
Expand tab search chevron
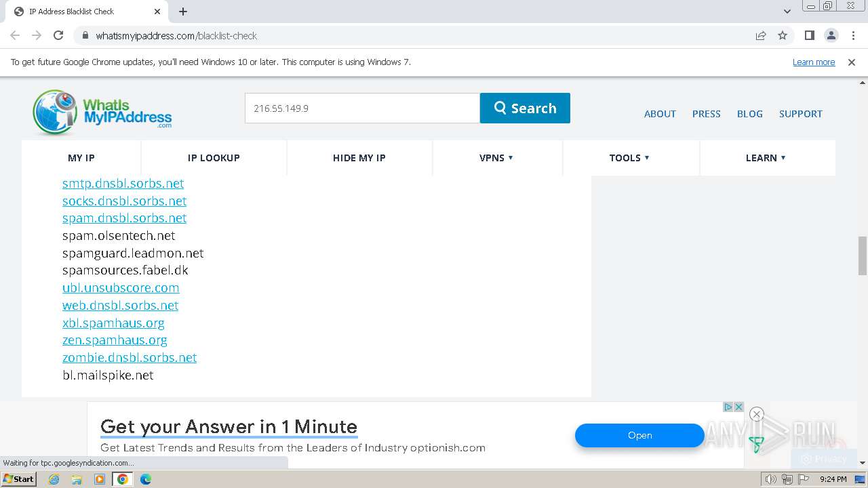(787, 12)
